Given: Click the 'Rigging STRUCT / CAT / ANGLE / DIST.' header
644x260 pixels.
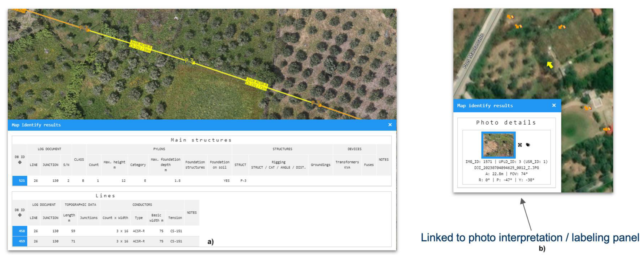Looking at the screenshot, I should click(279, 165).
